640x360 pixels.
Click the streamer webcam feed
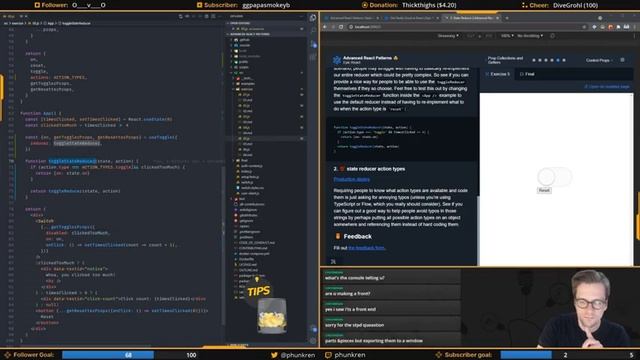point(551,307)
